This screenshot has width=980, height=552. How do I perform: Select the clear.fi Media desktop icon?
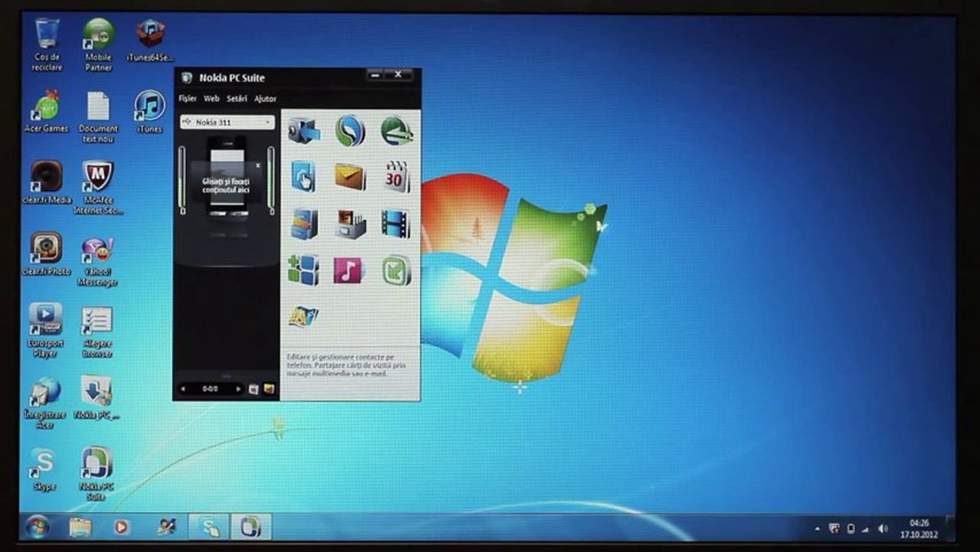pyautogui.click(x=47, y=182)
